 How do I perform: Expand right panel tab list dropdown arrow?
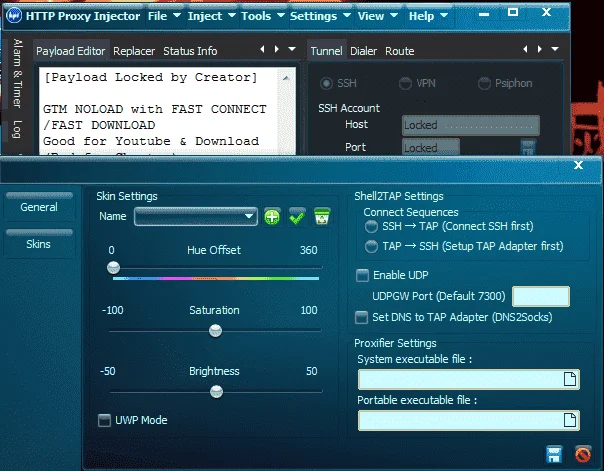[x=555, y=49]
